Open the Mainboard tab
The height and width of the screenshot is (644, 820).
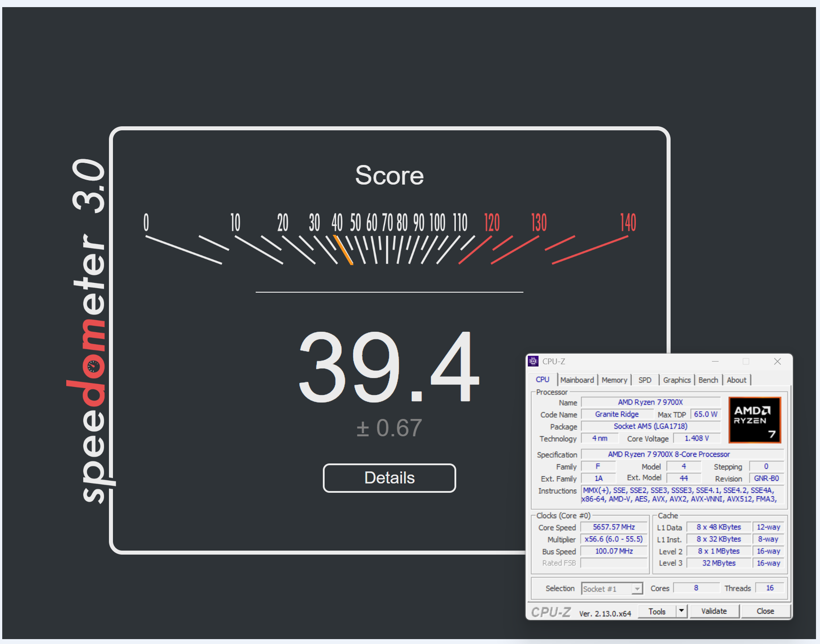[x=577, y=380]
